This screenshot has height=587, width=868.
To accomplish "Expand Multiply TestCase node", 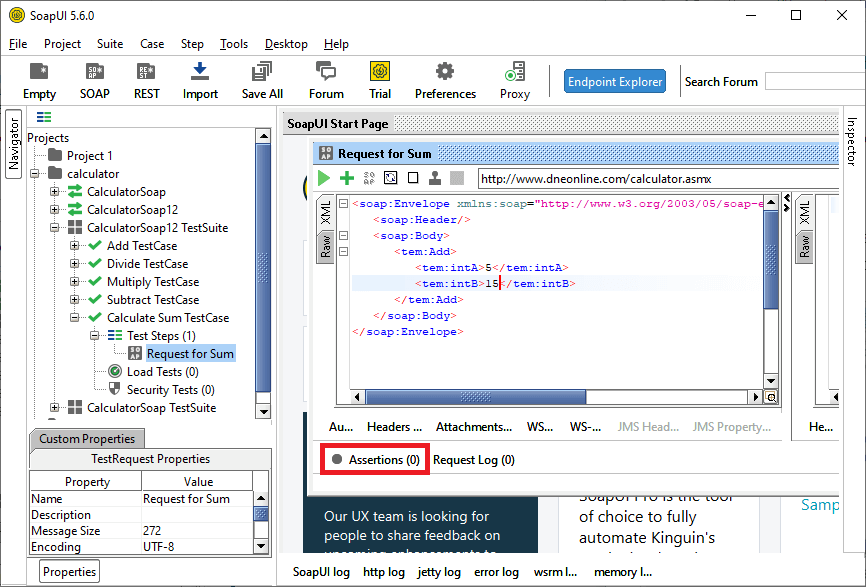I will 74,281.
